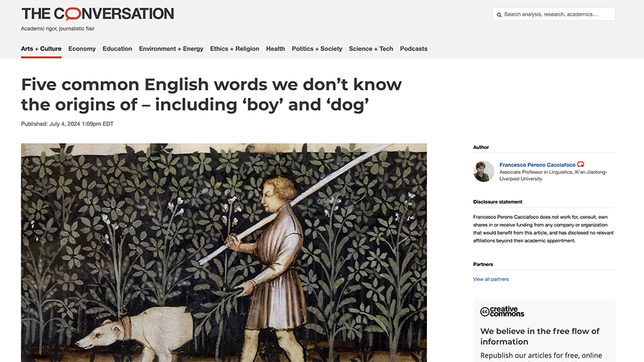Click the disclosure statement paragraph
Screen dimensions: 644x362
[x=543, y=229]
